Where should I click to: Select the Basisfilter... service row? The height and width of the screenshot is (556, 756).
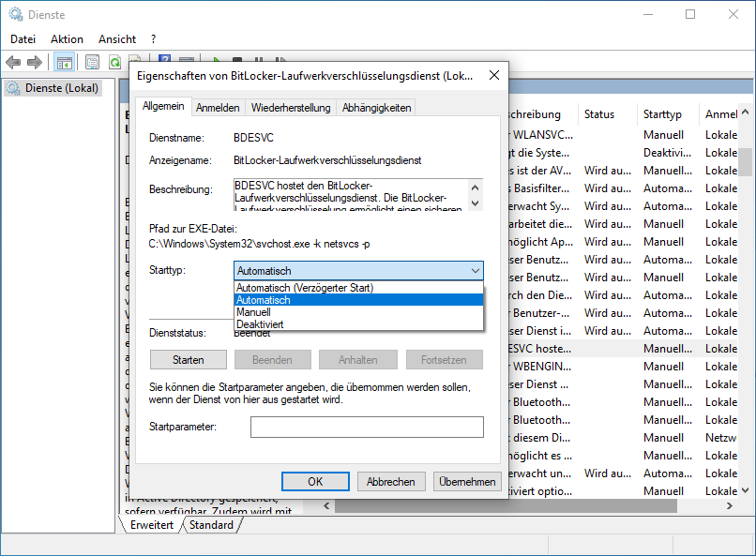point(624,188)
